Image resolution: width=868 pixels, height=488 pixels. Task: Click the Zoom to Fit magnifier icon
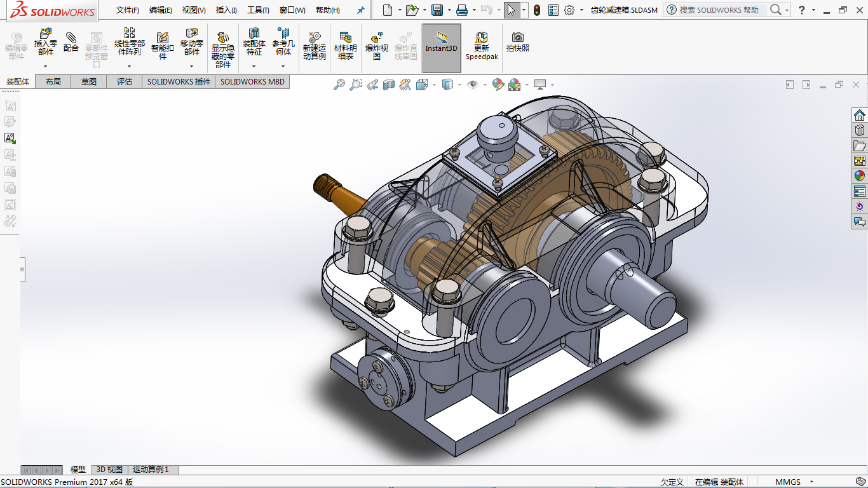pos(339,85)
